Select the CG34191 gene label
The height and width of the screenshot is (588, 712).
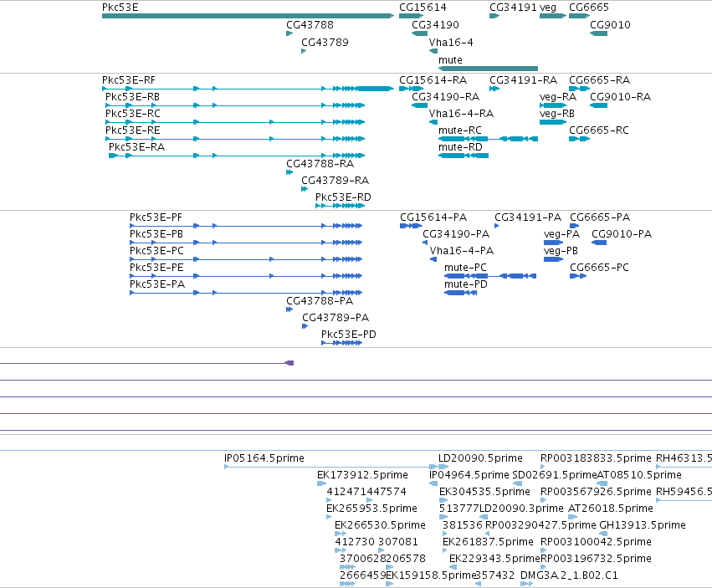513,8
